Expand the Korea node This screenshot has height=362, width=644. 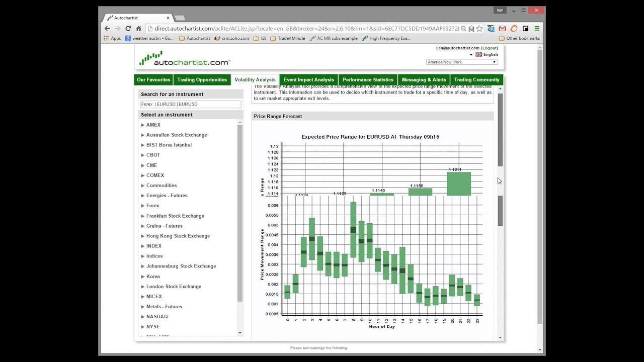point(143,276)
